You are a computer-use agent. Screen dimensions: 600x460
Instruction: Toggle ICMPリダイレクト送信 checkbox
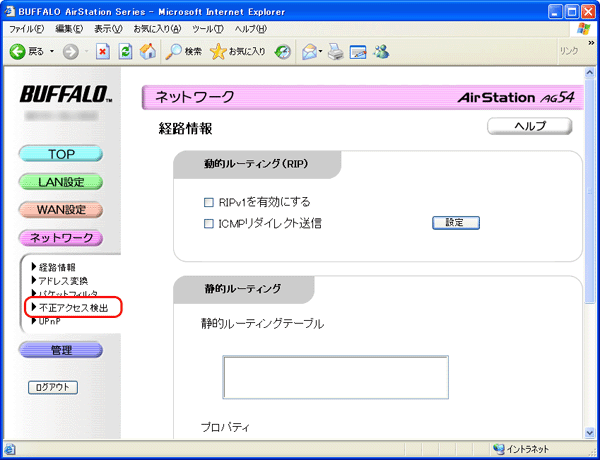click(x=209, y=223)
